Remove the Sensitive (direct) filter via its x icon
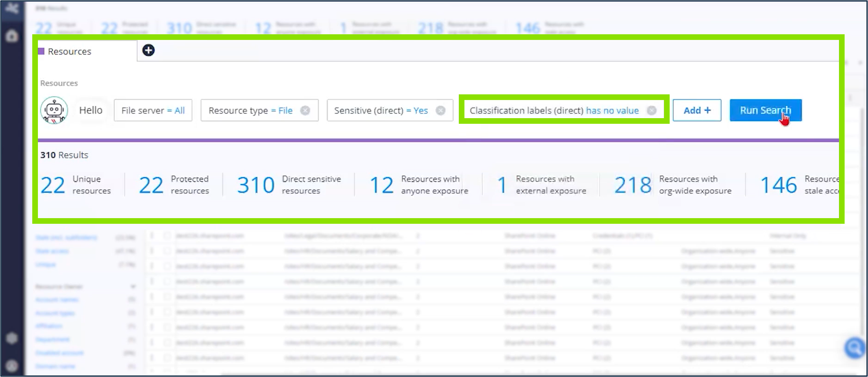The height and width of the screenshot is (377, 868). click(441, 110)
